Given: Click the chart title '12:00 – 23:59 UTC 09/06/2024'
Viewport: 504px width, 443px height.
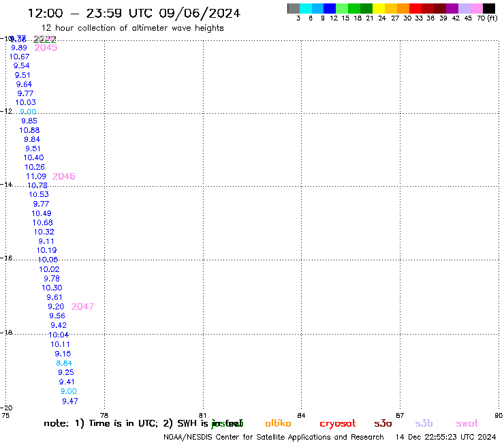Looking at the screenshot, I should (134, 14).
